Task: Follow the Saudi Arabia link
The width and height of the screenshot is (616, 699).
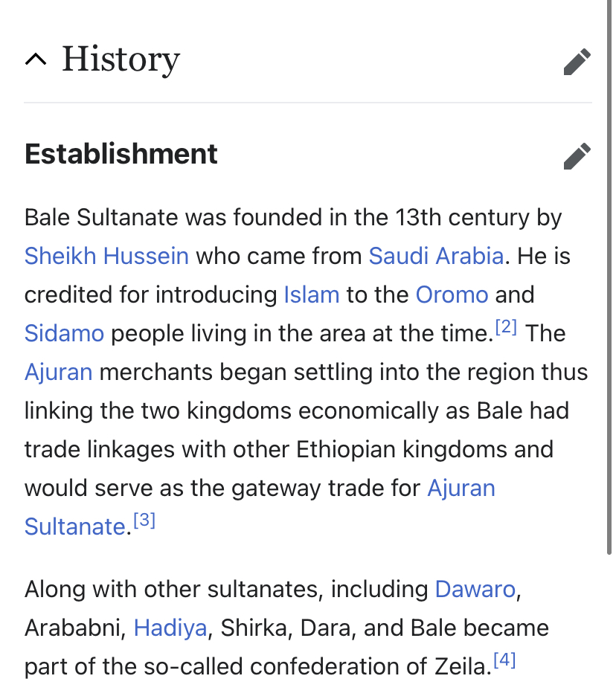Action: coord(436,257)
